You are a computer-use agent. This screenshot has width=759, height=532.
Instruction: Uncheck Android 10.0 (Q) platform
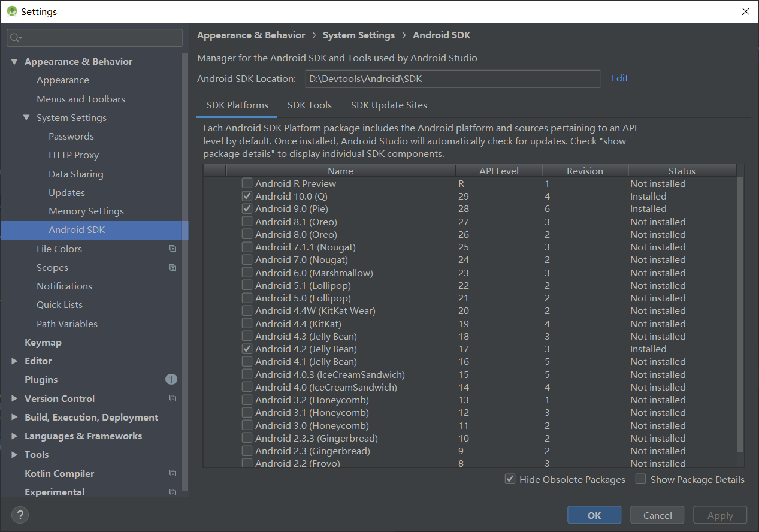[247, 196]
